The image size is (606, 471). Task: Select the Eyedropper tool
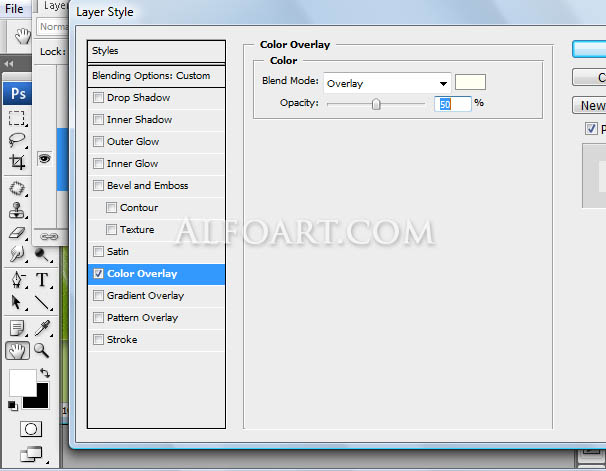click(42, 328)
